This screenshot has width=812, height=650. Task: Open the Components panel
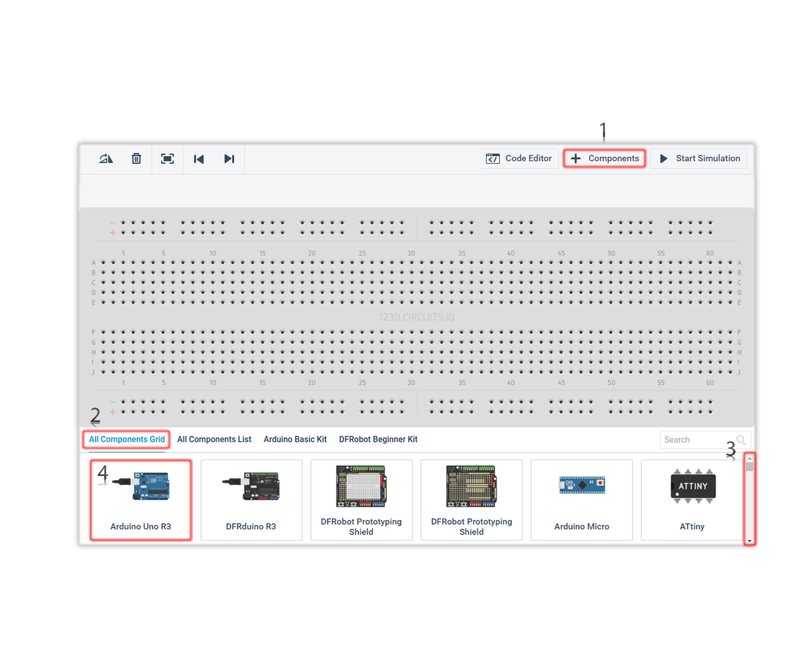[605, 159]
